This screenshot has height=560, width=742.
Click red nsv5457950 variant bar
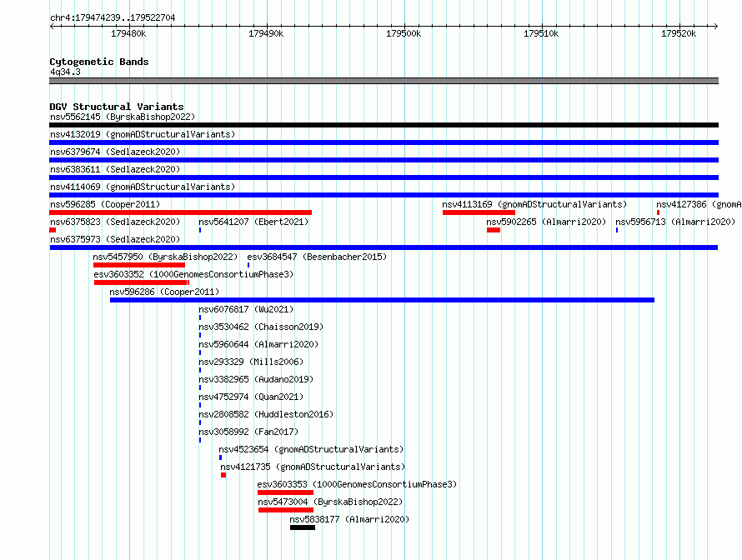point(139,265)
